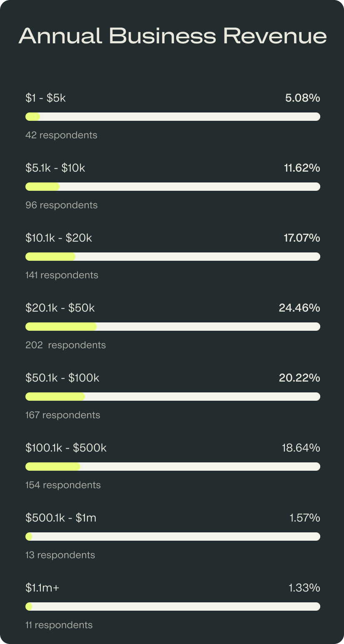
Task: Select the 20.22% percentage value
Action: pyautogui.click(x=299, y=378)
